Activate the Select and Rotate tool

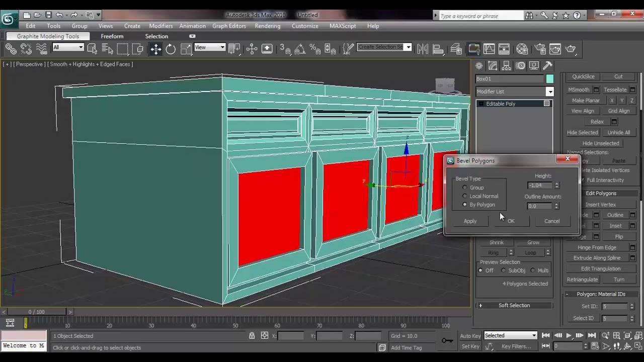pos(171,49)
